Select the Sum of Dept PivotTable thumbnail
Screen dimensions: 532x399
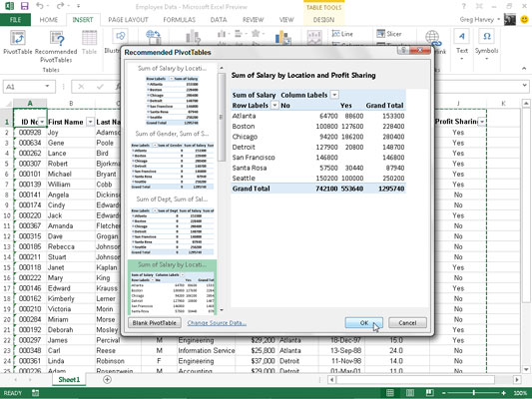coord(172,225)
